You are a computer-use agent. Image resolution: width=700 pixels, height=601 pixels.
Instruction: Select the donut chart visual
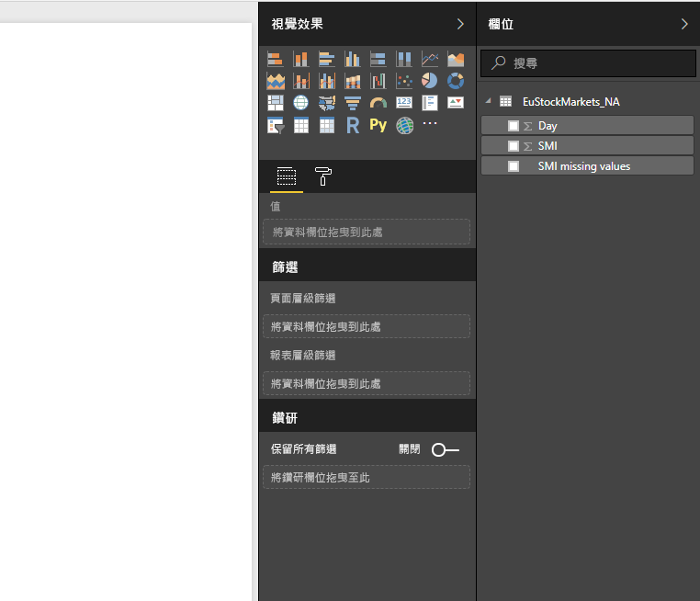pos(456,81)
